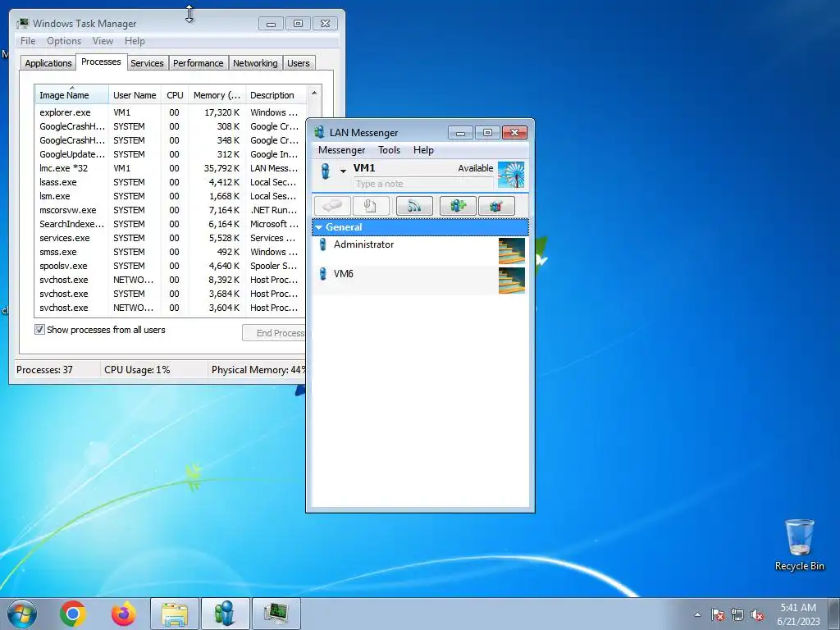Select the explorer.exe process row

pyautogui.click(x=171, y=112)
